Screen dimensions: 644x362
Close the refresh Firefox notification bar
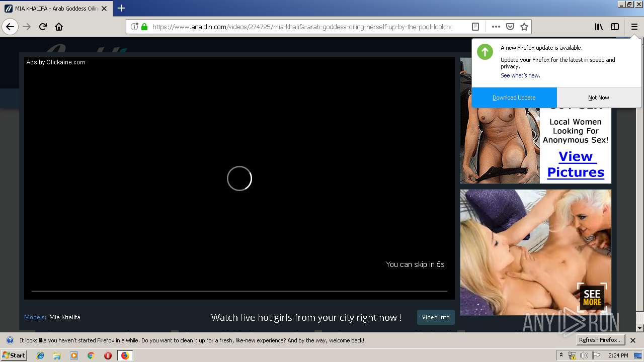point(633,340)
